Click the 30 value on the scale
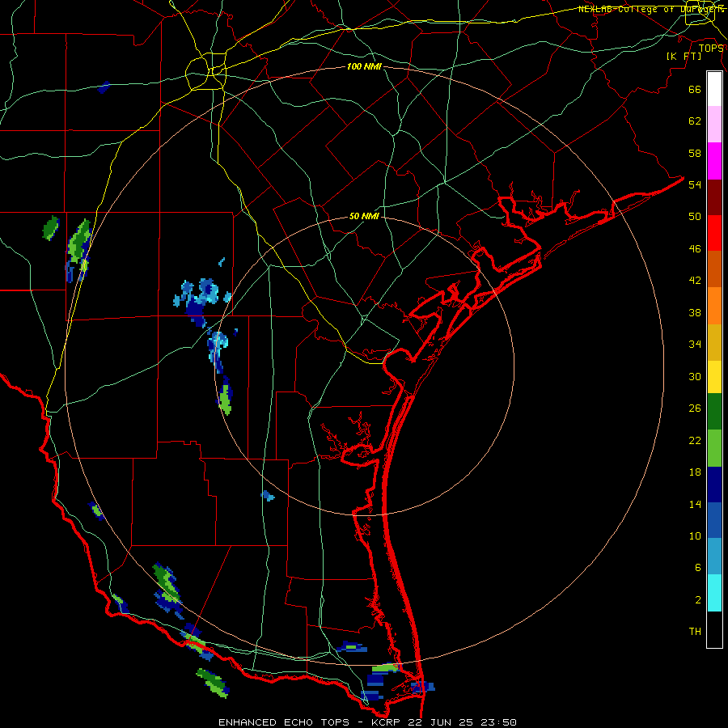The height and width of the screenshot is (728, 728). (x=695, y=376)
